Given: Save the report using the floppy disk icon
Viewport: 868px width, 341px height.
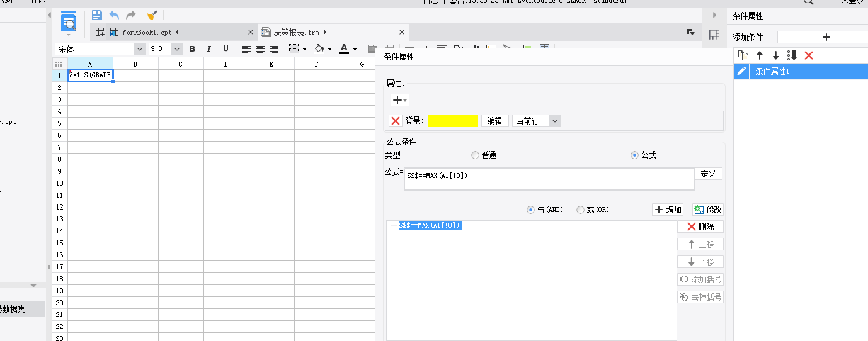Looking at the screenshot, I should pos(97,15).
